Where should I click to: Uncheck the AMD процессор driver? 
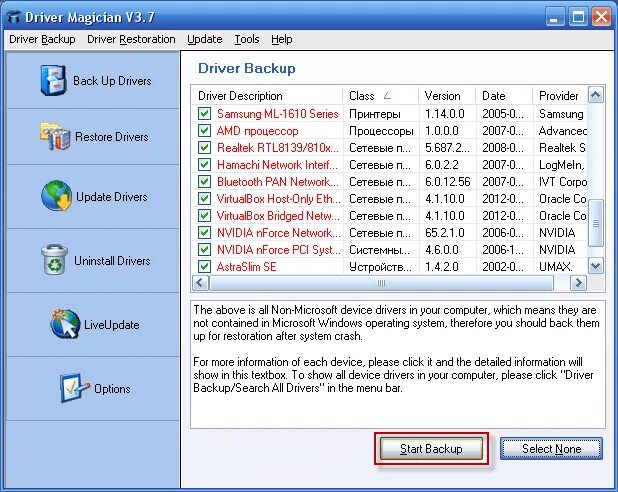[x=204, y=130]
